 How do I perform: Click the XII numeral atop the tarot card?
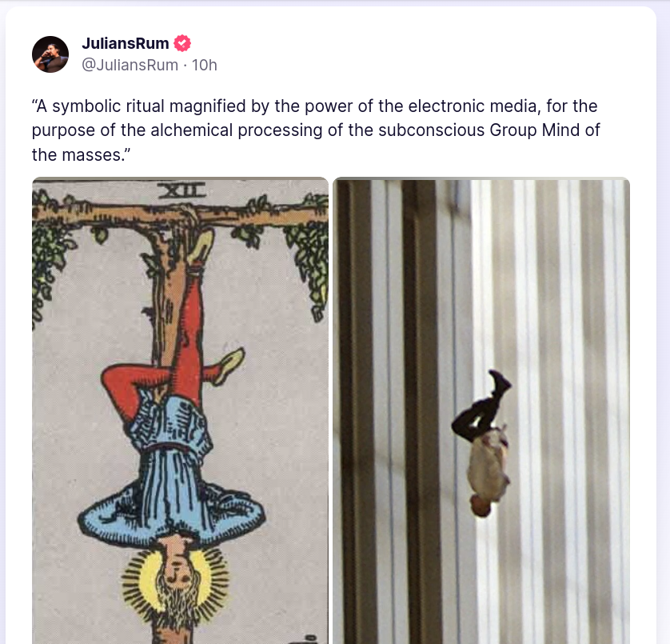point(181,190)
